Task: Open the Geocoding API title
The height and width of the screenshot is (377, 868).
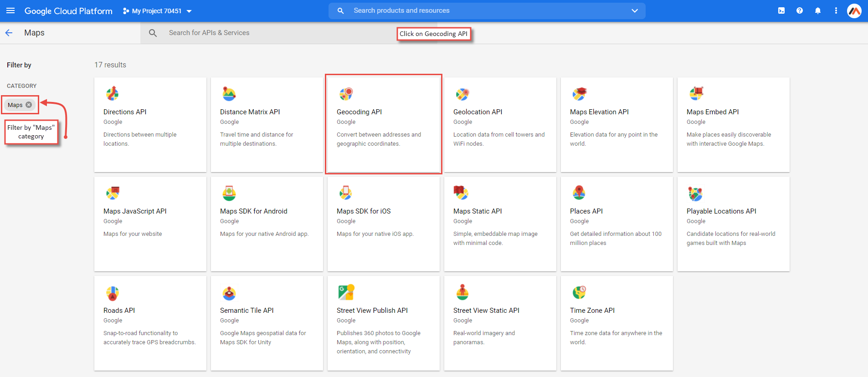Action: pyautogui.click(x=359, y=112)
